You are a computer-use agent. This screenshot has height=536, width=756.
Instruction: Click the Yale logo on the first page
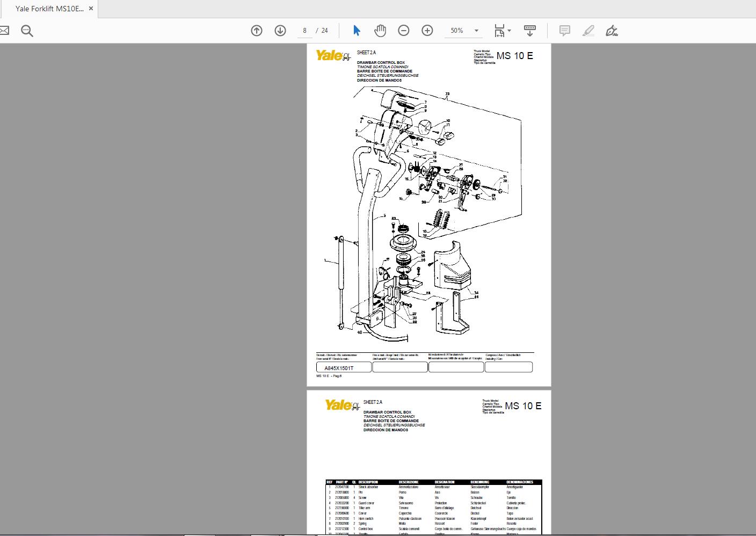[x=333, y=55]
